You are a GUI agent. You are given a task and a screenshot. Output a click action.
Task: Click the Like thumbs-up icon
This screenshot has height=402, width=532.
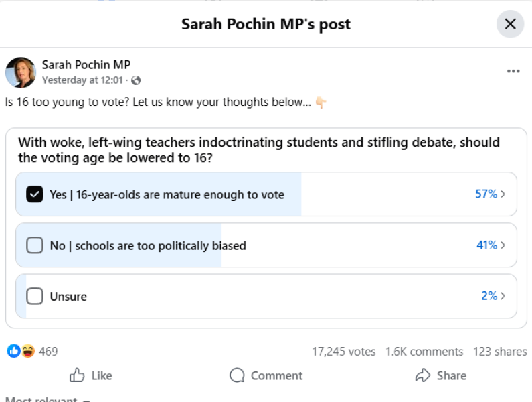click(x=78, y=375)
